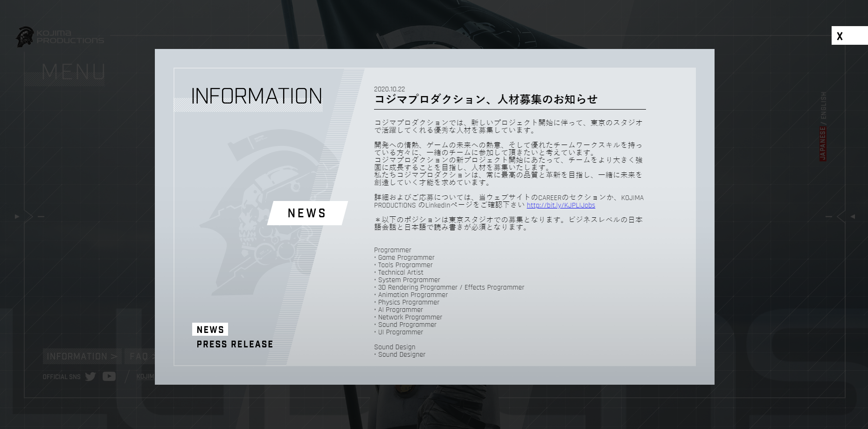Click the Sound Programmer list entry
This screenshot has height=429, width=868.
[405, 325]
